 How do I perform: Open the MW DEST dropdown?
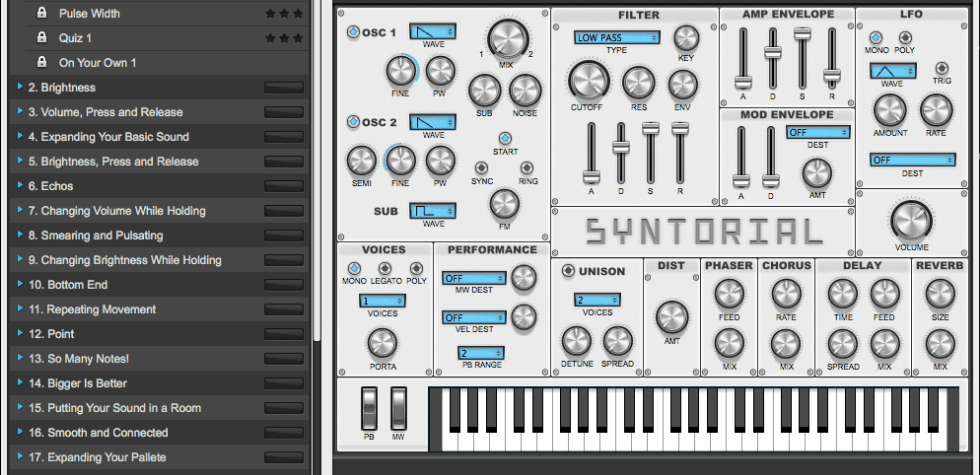(x=474, y=278)
